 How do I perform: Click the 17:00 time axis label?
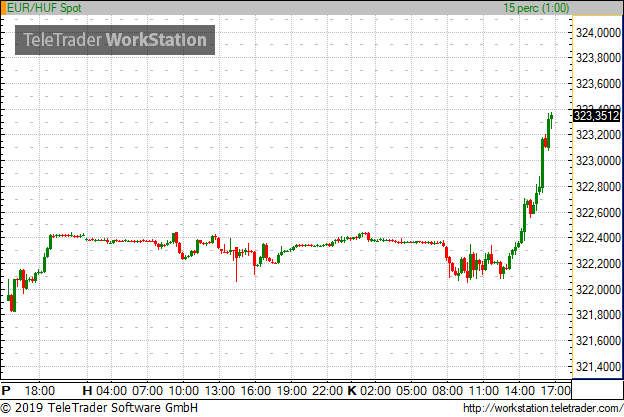click(555, 390)
